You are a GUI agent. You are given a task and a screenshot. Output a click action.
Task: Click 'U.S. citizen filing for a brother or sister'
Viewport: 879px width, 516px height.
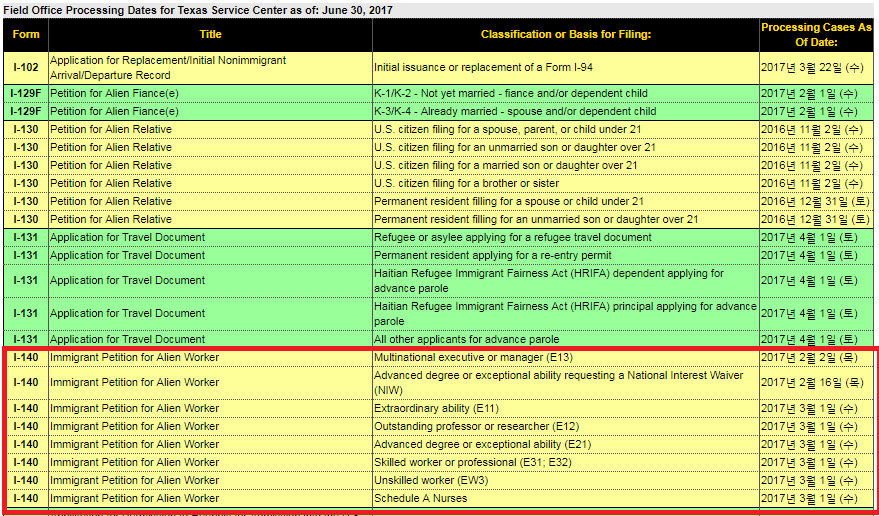point(466,183)
